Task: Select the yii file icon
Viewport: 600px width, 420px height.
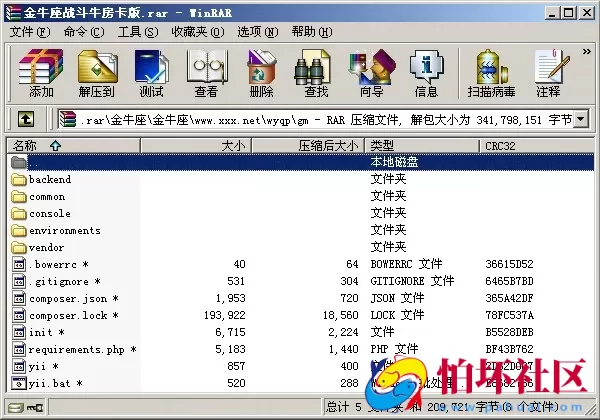Action: (x=19, y=366)
